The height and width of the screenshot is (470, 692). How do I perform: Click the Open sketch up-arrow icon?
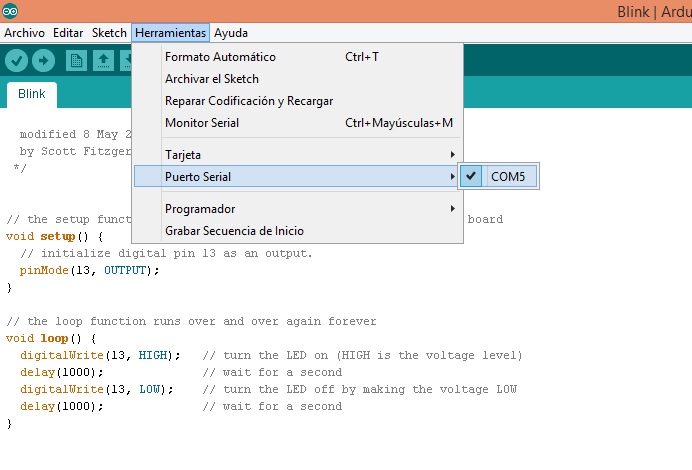103,60
